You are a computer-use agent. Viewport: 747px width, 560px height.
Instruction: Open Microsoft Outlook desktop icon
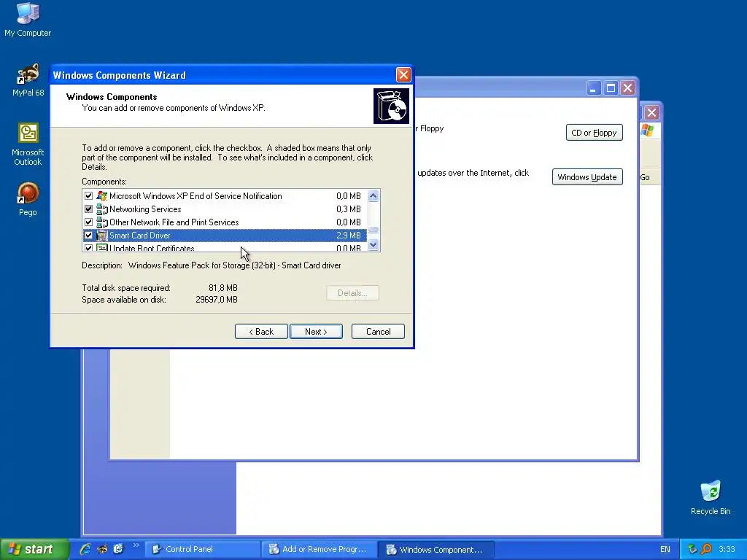28,144
